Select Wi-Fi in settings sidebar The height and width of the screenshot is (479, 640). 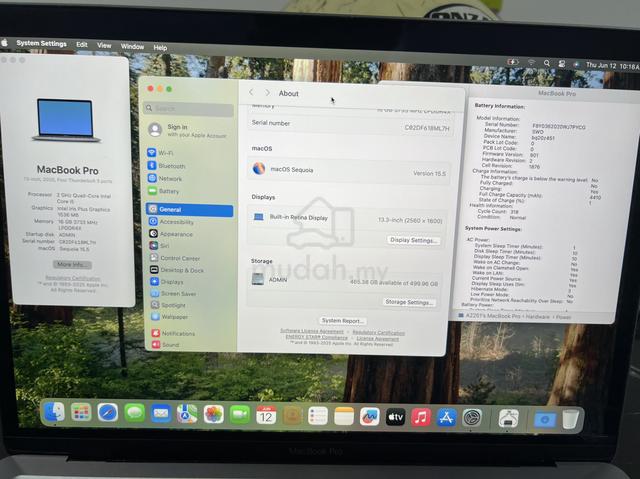[x=189, y=153]
